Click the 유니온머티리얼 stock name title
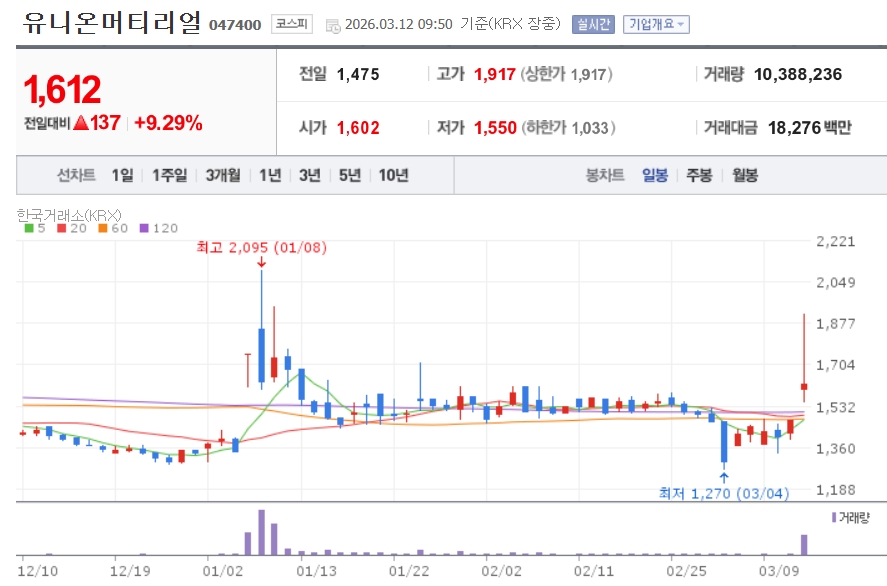Image resolution: width=887 pixels, height=586 pixels. 112,23
